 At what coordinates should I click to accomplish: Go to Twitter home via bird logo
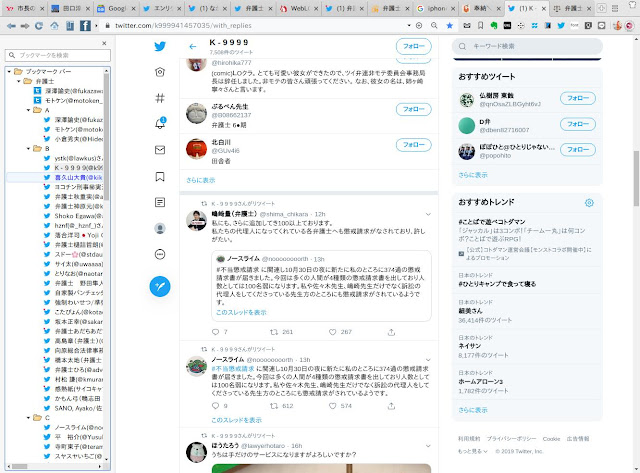pos(160,46)
